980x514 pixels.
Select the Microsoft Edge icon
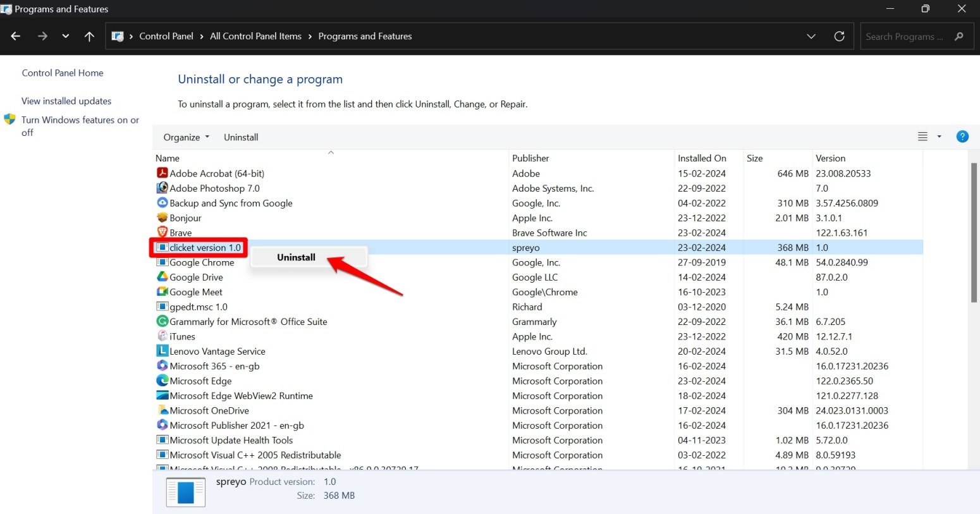[162, 381]
